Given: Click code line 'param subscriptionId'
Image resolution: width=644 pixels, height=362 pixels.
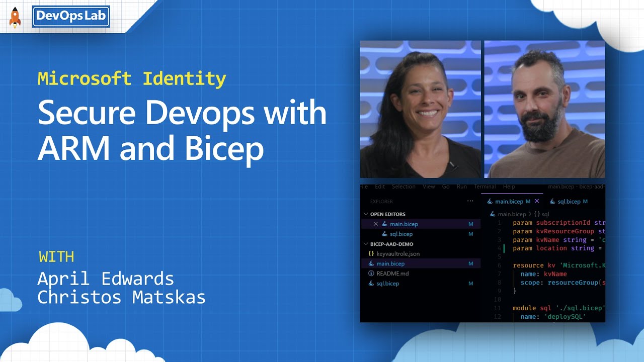Looking at the screenshot, I should (x=559, y=223).
